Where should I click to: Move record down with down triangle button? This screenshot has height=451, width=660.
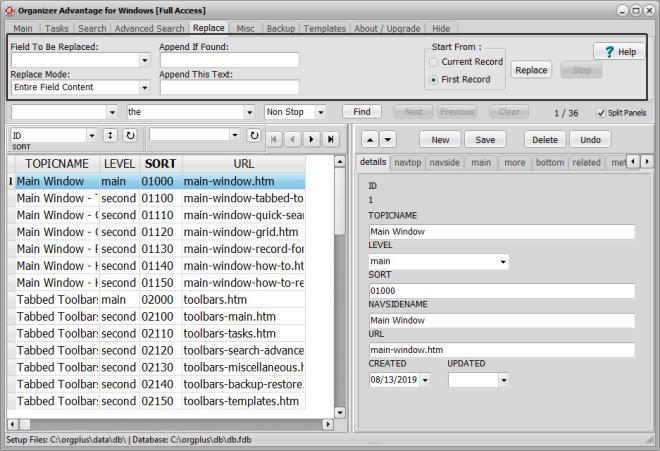[x=388, y=140]
